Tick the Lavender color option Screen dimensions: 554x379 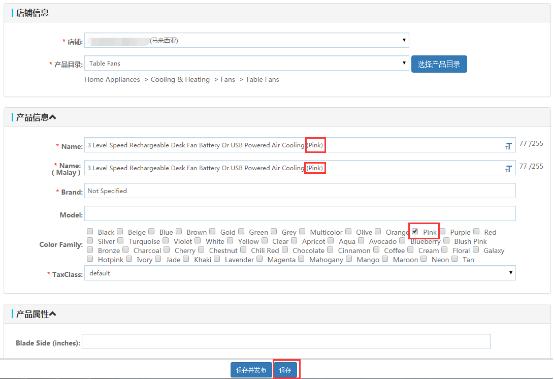click(x=217, y=259)
